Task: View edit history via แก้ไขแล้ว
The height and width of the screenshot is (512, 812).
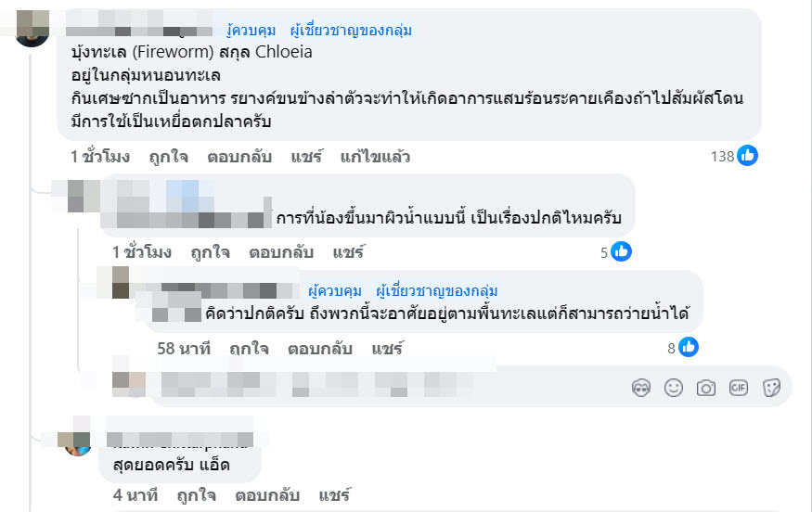Action: (375, 157)
